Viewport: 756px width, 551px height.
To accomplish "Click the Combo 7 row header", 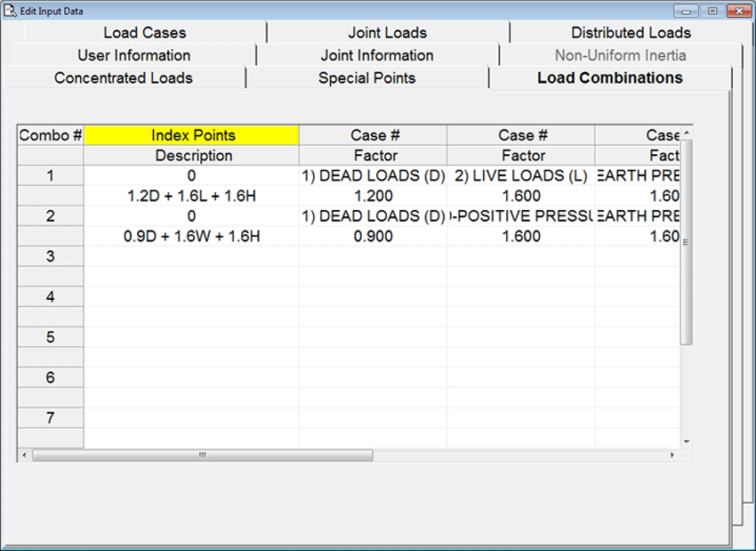I will pos(51,417).
